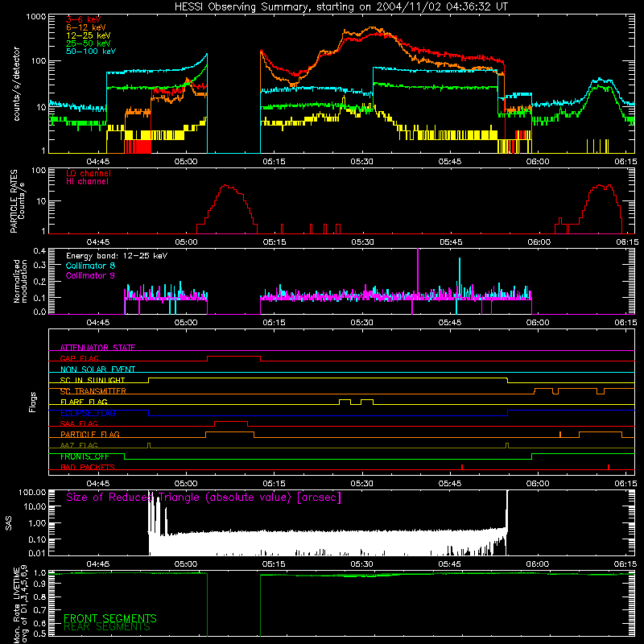Click the REAR SEGMENTS legend entry
644x644 pixels.
(x=107, y=627)
